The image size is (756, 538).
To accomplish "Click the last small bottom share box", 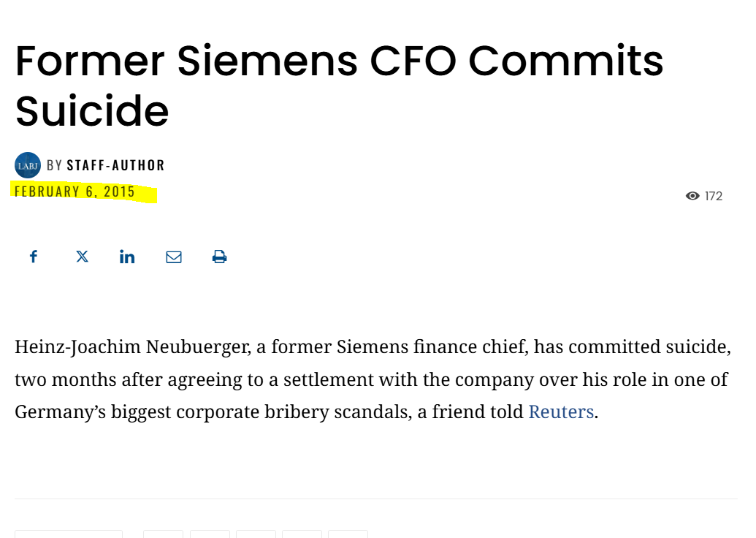I will [348, 534].
